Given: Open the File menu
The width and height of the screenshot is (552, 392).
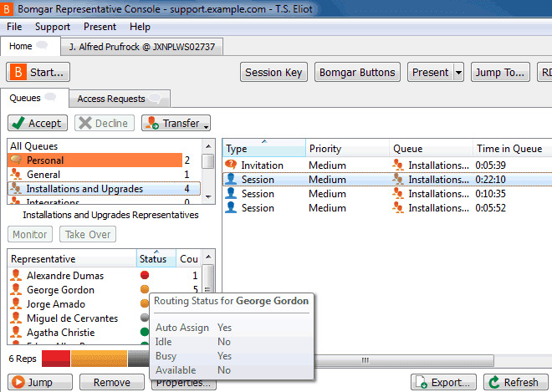Looking at the screenshot, I should click(x=14, y=27).
